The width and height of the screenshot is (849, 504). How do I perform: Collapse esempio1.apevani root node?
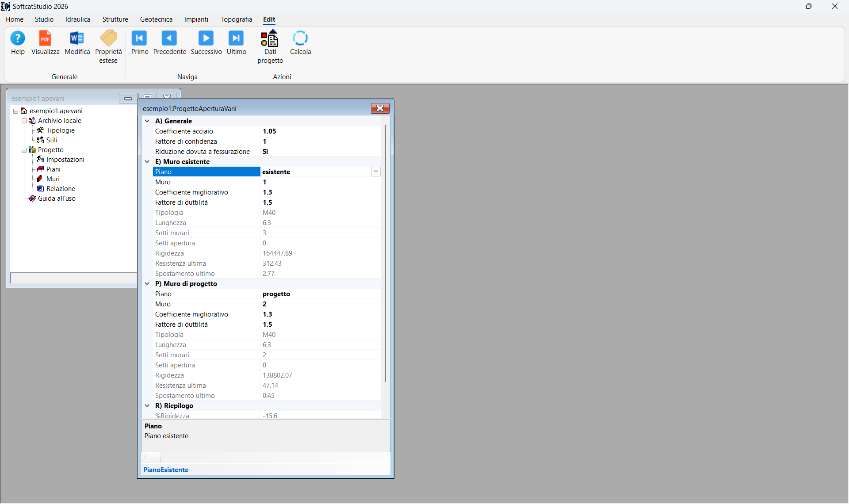click(x=15, y=111)
